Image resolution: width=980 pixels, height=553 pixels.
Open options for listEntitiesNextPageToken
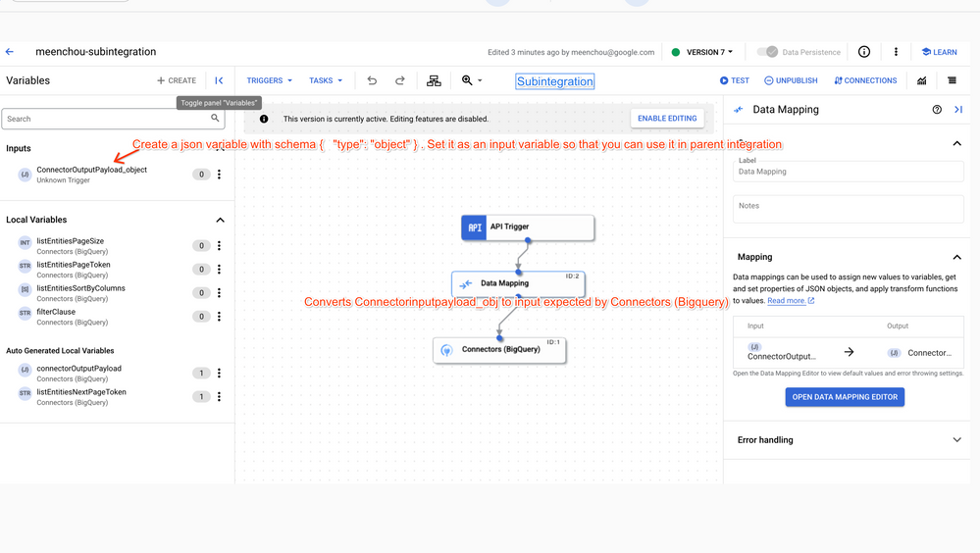pyautogui.click(x=219, y=397)
